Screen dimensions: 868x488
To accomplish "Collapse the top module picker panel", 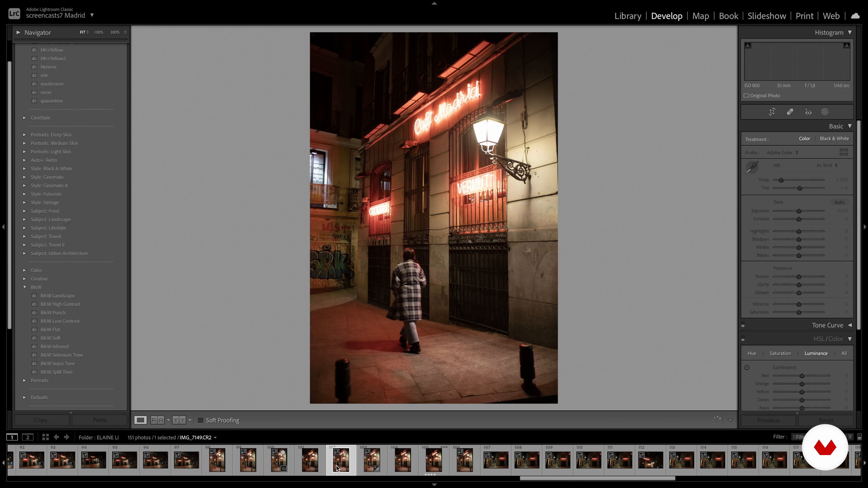I will (x=434, y=3).
